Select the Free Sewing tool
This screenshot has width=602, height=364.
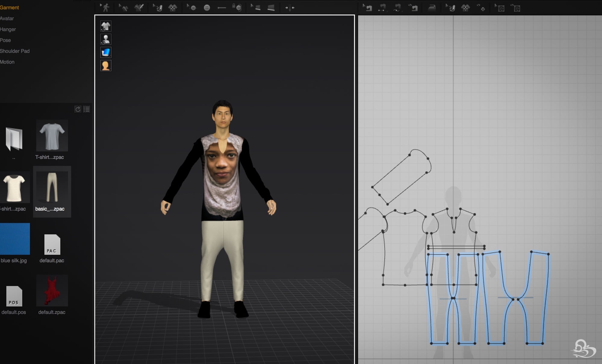pyautogui.click(x=397, y=8)
